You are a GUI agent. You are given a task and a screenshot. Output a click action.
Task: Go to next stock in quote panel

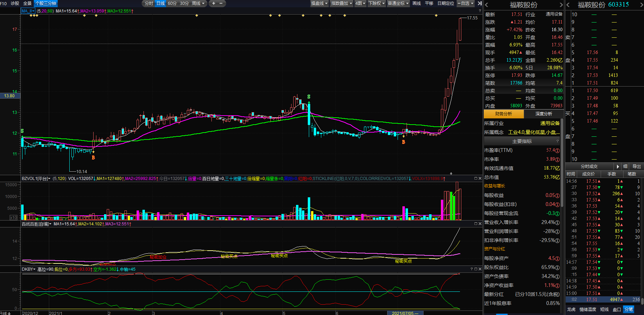point(561,5)
